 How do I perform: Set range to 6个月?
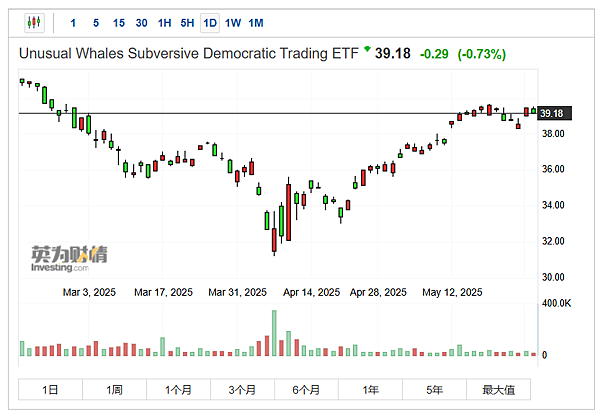[x=306, y=390]
